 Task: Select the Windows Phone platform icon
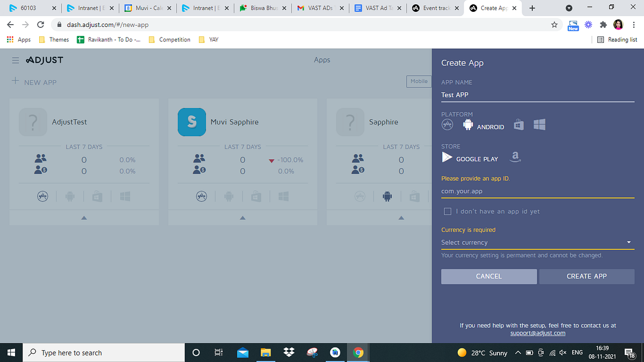coord(539,124)
